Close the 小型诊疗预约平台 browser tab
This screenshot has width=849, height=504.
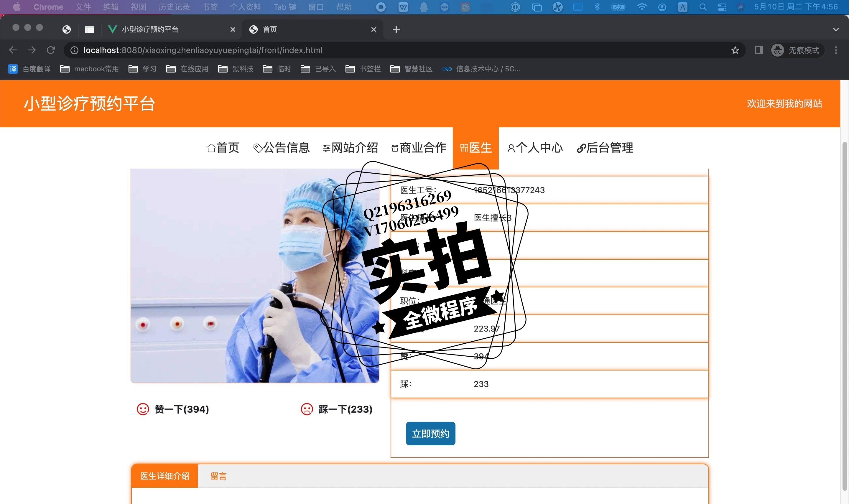pos(233,29)
